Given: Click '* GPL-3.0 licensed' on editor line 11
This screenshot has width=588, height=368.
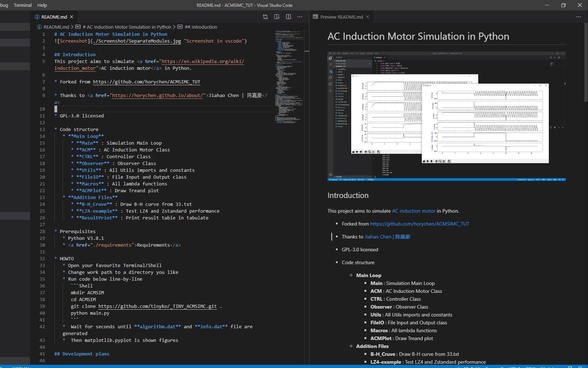Looking at the screenshot, I should coord(79,116).
